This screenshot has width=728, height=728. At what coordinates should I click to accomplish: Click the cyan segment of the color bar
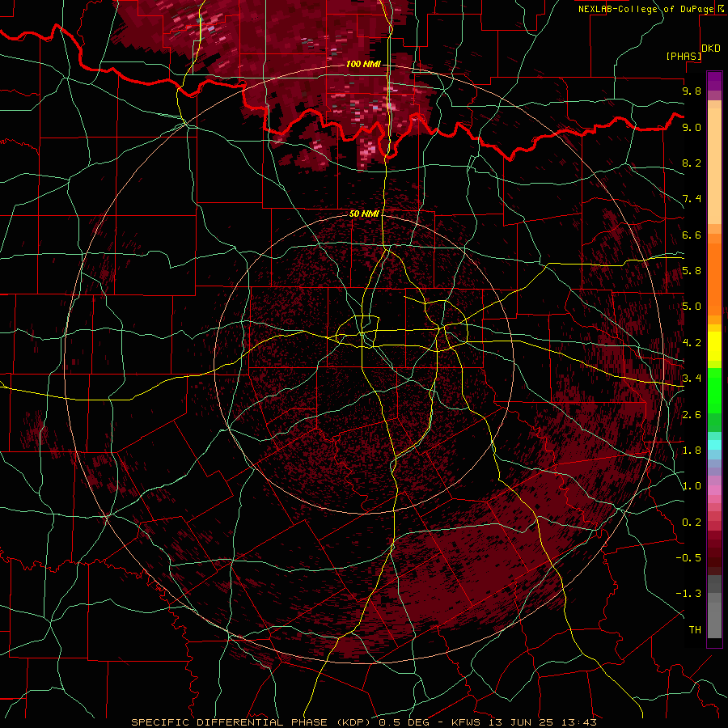point(714,445)
